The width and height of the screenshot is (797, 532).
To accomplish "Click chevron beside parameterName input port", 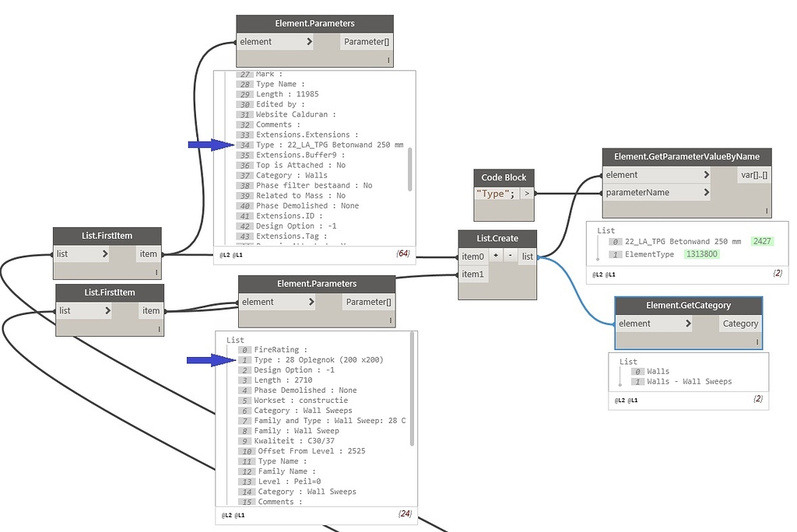I will pos(707,192).
